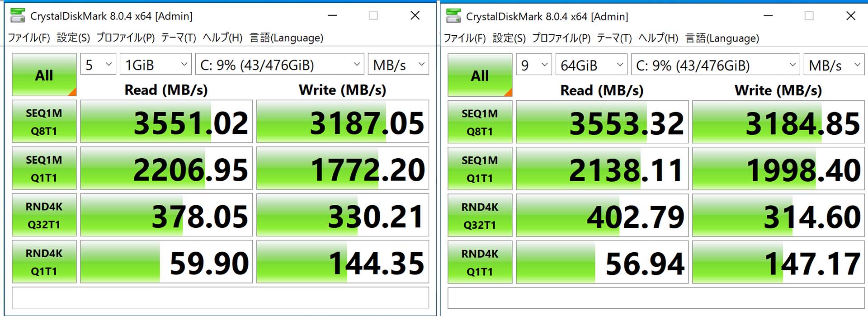Open プロファイル(P) menu in right window

561,38
